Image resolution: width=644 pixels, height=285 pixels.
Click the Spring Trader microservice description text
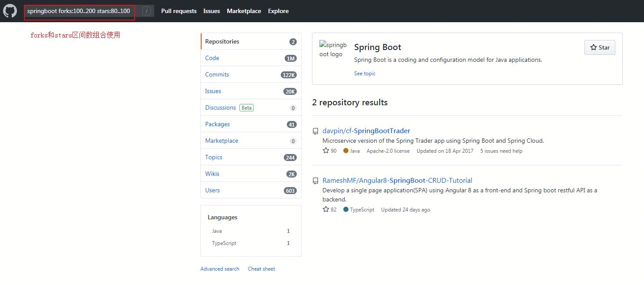pyautogui.click(x=433, y=141)
